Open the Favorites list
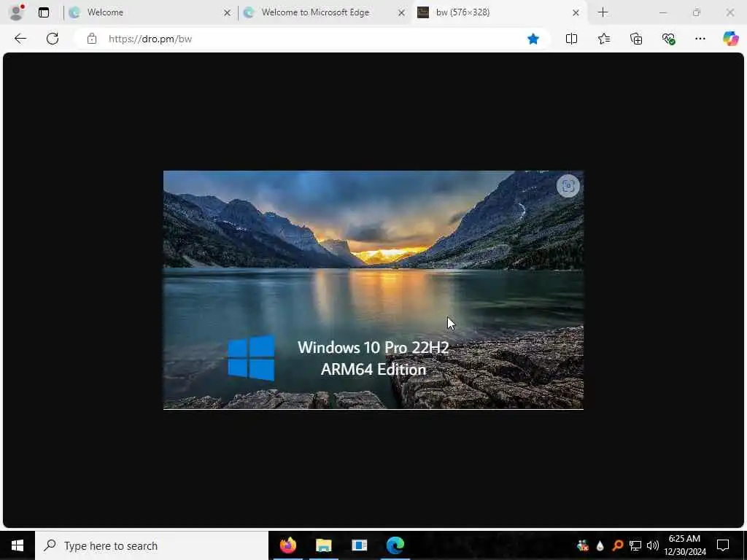The height and width of the screenshot is (560, 747). (604, 39)
